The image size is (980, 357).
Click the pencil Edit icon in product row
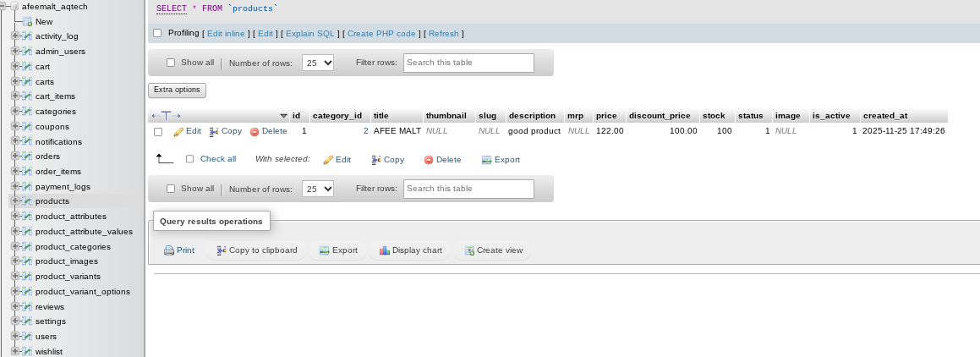(178, 132)
